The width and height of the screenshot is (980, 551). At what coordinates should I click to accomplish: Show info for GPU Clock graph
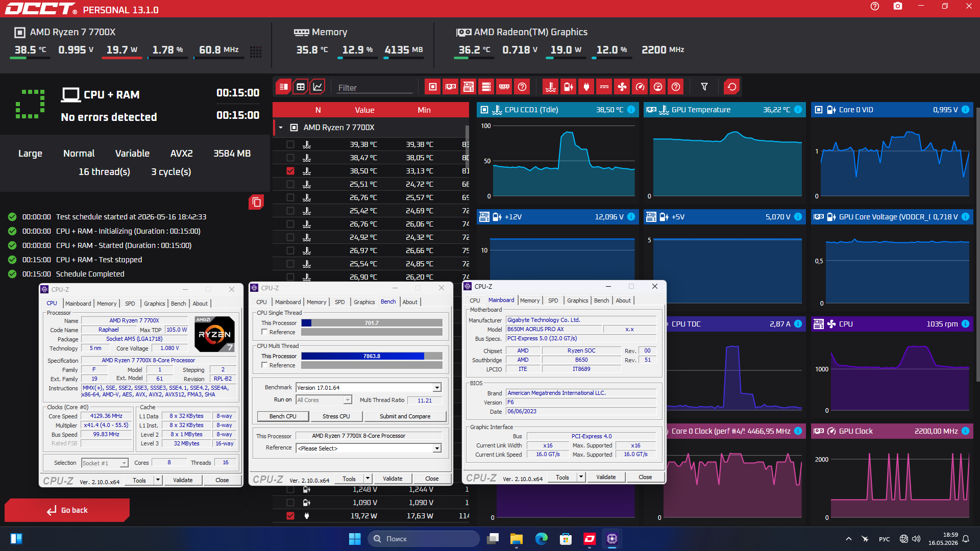pyautogui.click(x=966, y=431)
